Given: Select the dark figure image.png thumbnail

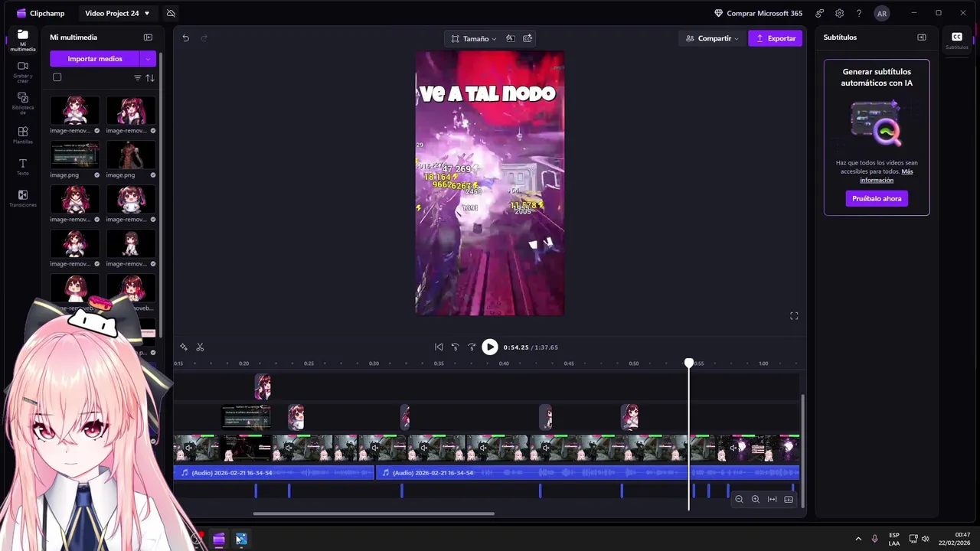Looking at the screenshot, I should coord(131,155).
